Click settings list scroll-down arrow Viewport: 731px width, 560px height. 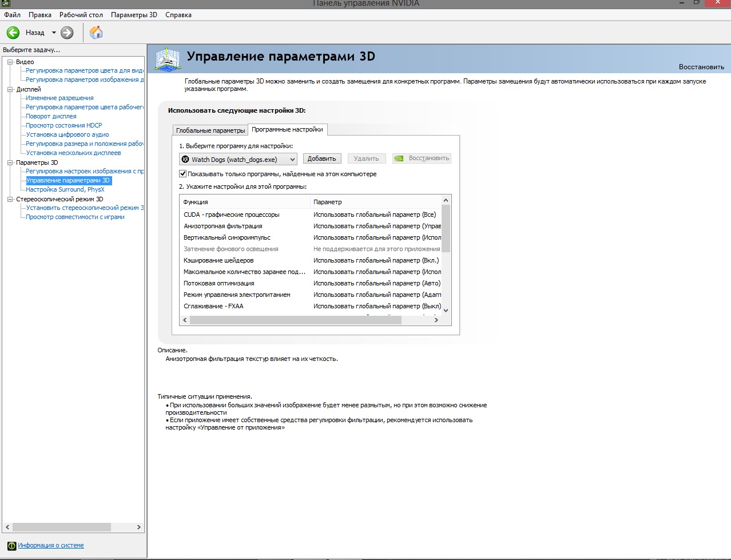tap(446, 311)
